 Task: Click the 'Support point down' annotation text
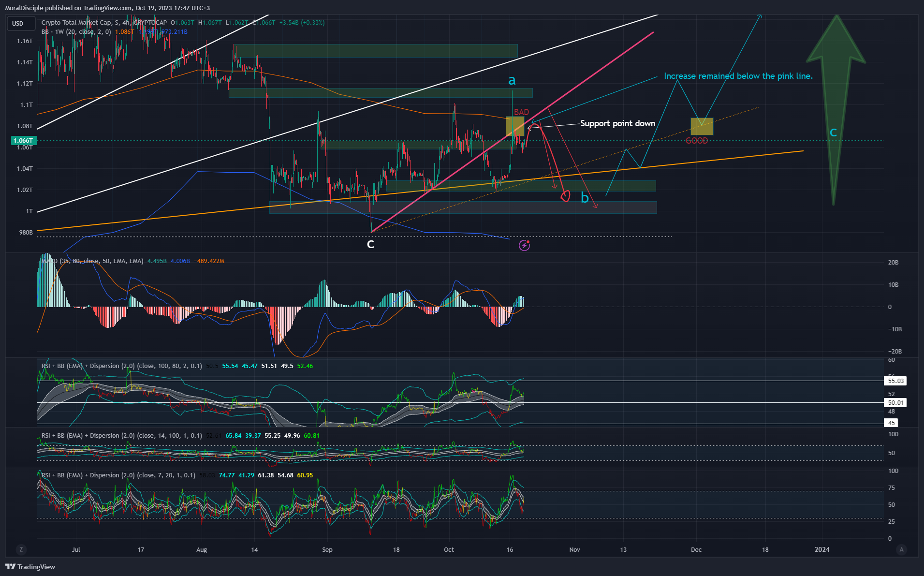click(617, 123)
